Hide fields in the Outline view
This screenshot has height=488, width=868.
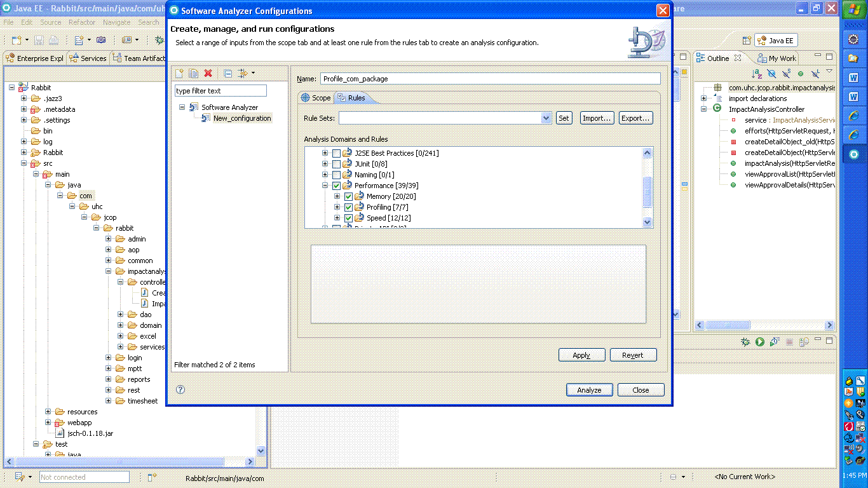click(771, 74)
